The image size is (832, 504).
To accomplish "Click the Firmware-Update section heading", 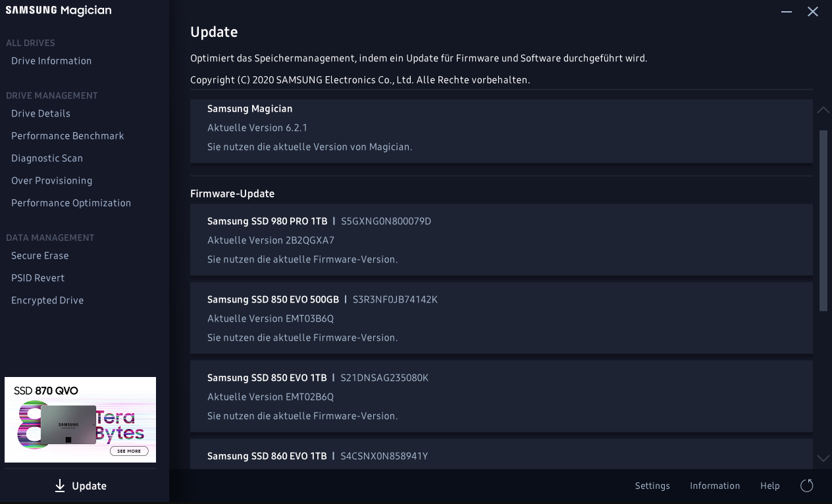I will 232,193.
